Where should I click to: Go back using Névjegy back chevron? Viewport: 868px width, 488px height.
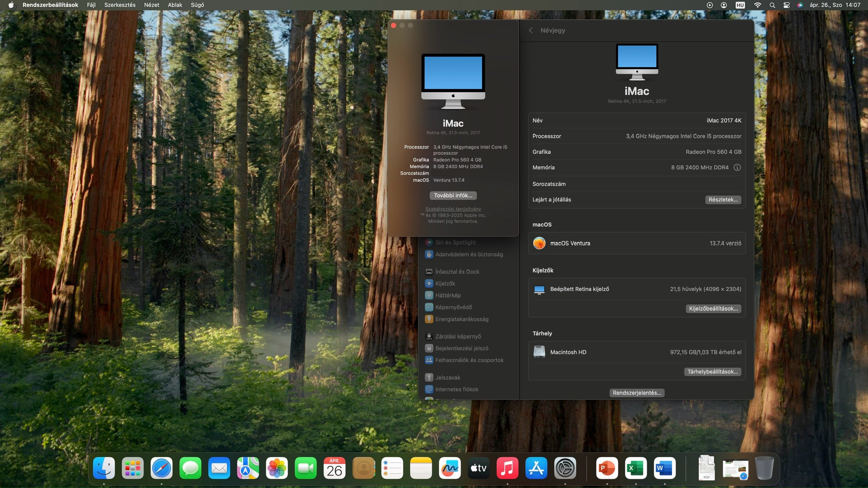click(531, 30)
